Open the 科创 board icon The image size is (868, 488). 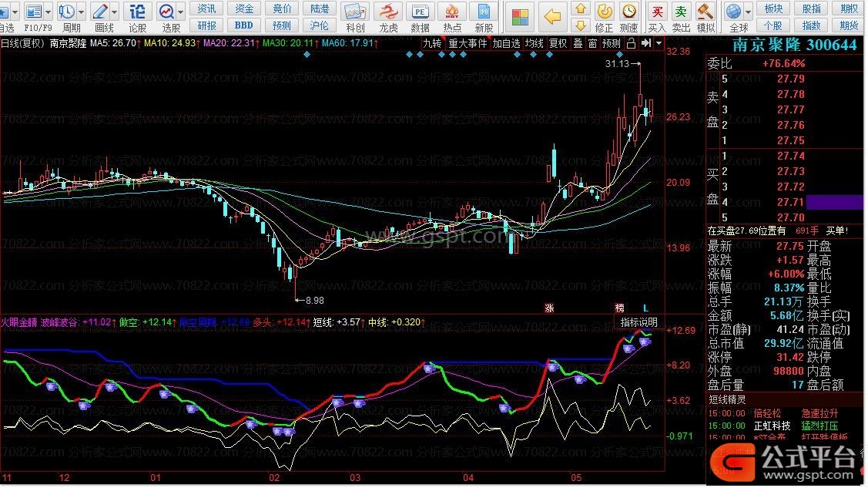(355, 12)
